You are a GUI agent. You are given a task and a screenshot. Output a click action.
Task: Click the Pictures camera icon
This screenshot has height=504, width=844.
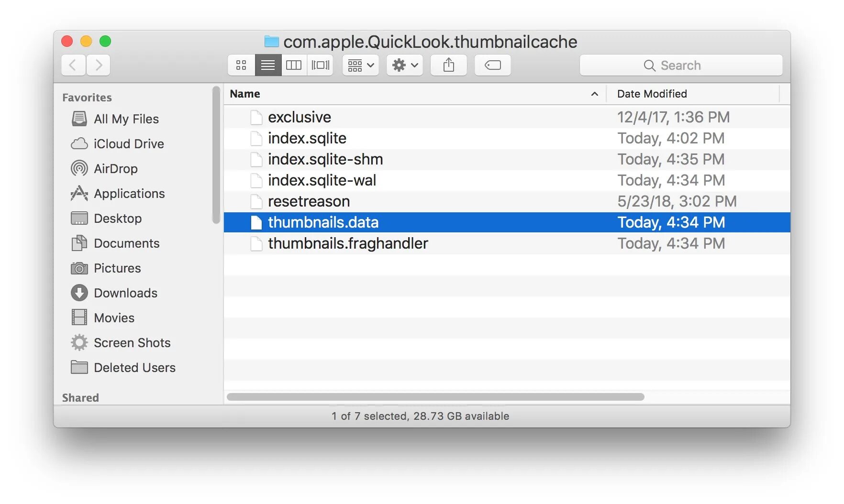coord(79,268)
